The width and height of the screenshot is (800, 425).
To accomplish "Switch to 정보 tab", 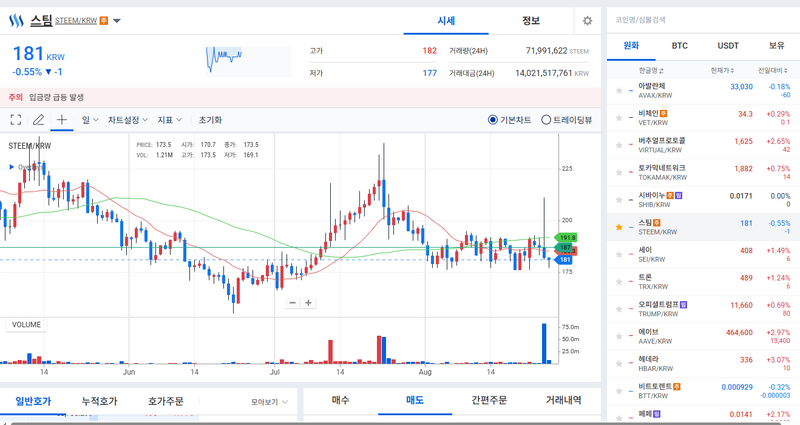I will (531, 21).
